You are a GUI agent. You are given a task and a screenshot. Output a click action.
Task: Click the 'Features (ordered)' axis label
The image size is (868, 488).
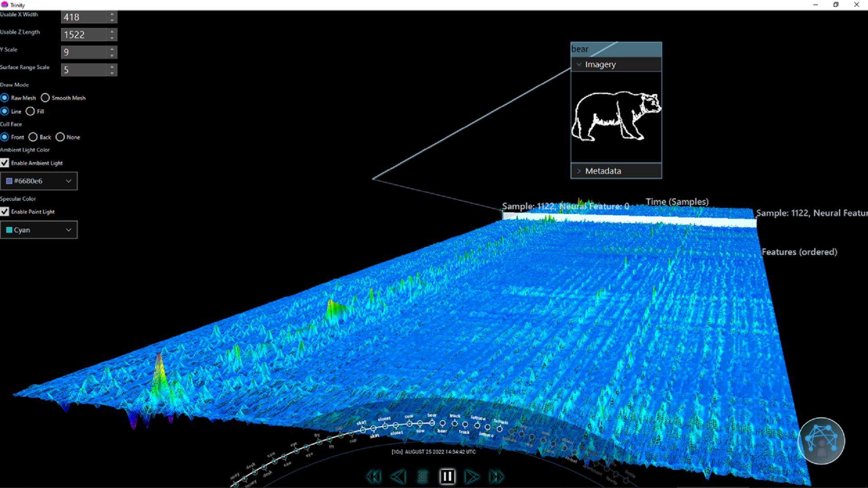799,252
